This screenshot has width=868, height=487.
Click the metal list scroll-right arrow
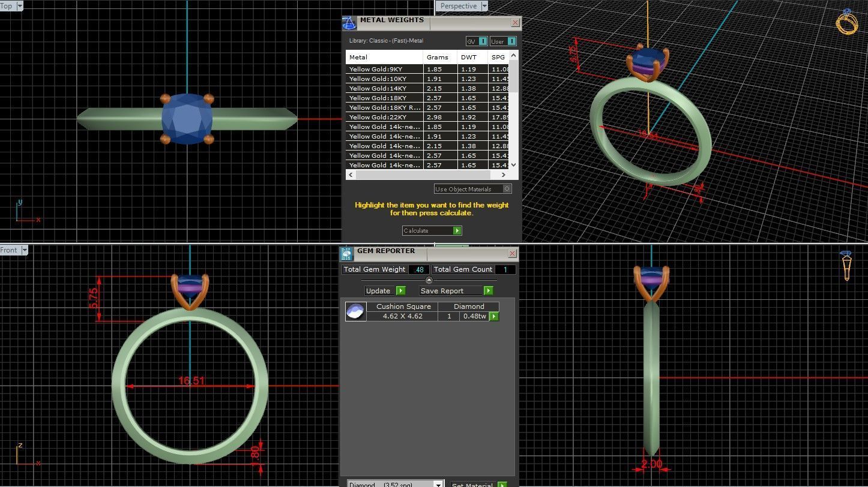(504, 175)
